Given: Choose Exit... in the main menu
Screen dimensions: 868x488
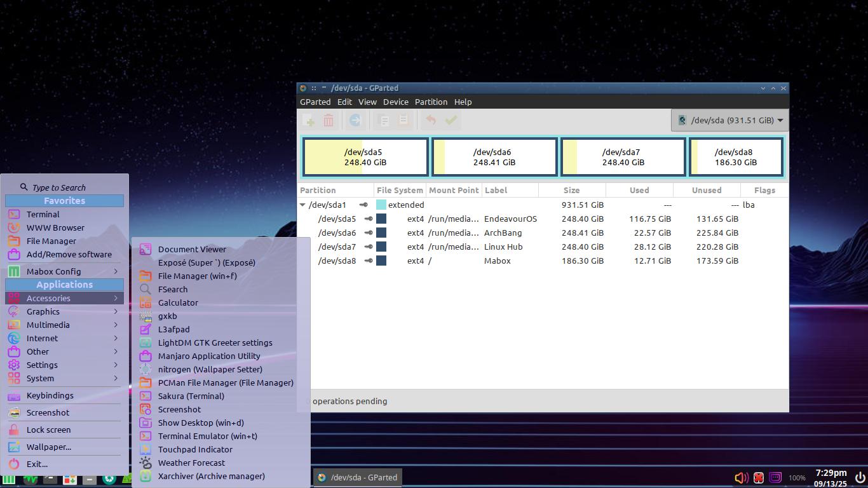Looking at the screenshot, I should tap(37, 464).
